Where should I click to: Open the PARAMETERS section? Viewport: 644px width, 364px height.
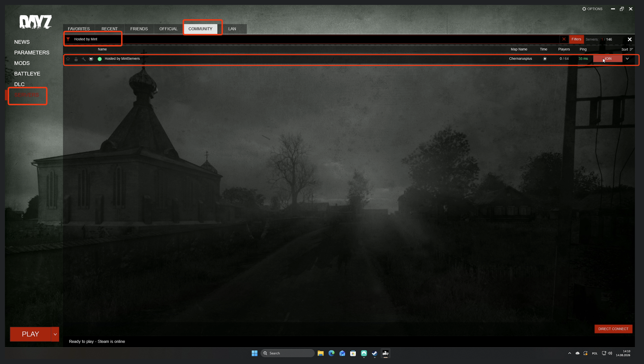pos(32,52)
